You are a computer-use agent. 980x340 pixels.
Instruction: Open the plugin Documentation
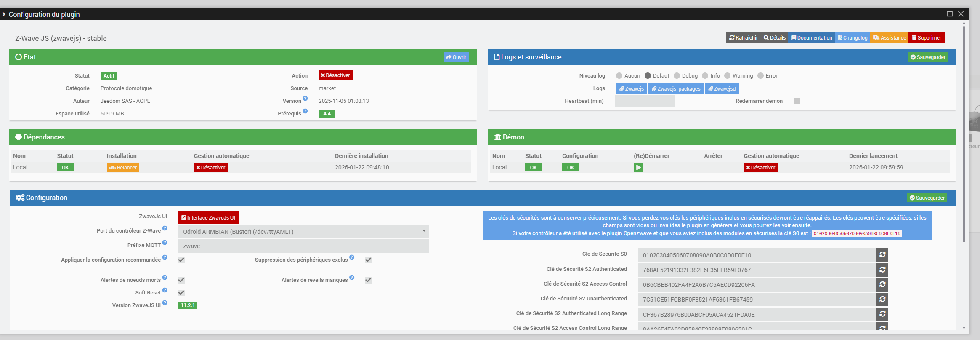(x=812, y=37)
